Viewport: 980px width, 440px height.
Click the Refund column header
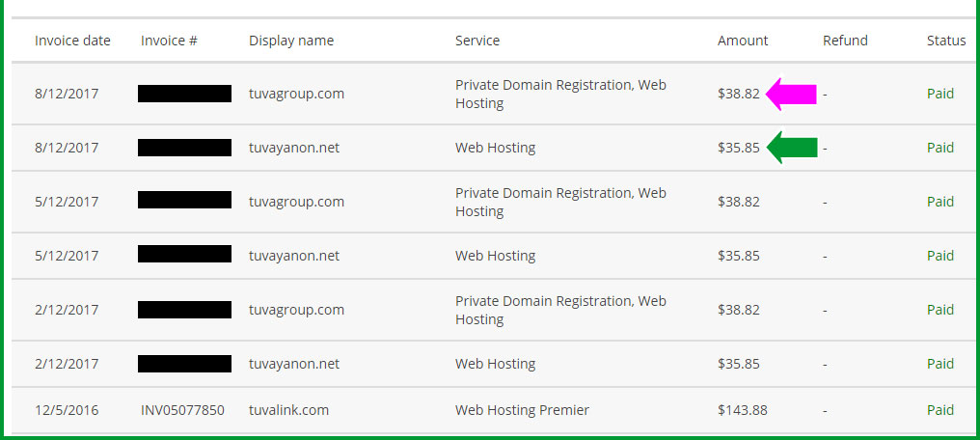(x=845, y=41)
